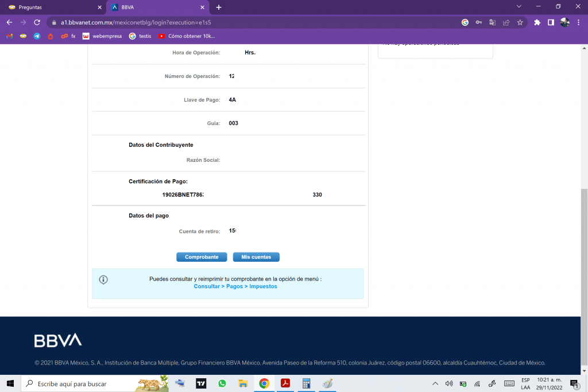Open the Chrome three-dot menu
The height and width of the screenshot is (392, 588).
click(579, 22)
